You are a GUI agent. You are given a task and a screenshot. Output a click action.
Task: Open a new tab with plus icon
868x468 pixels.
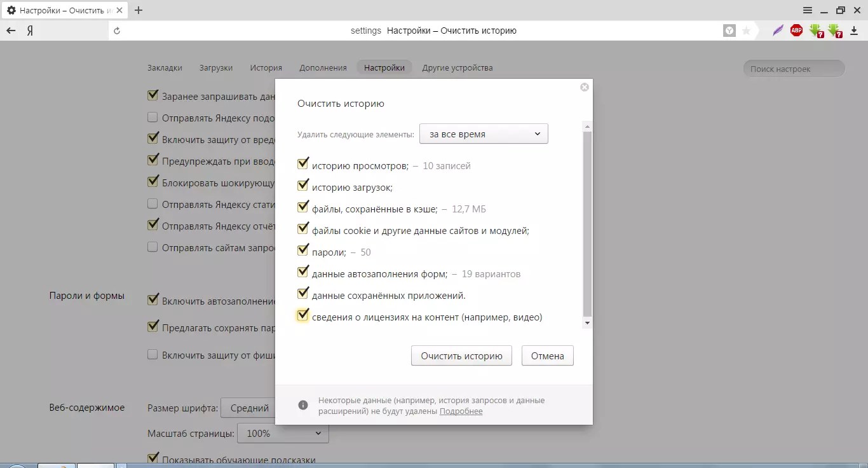pyautogui.click(x=139, y=10)
